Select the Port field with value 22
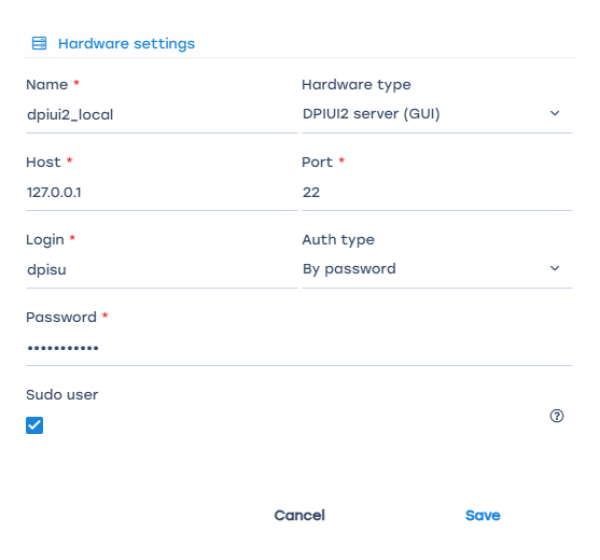Image resolution: width=600 pixels, height=560 pixels. click(x=436, y=192)
